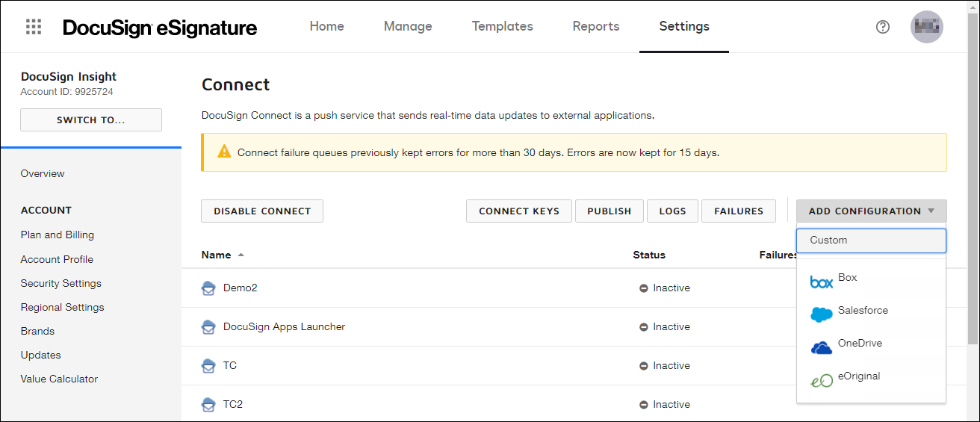The image size is (980, 422).
Task: Open the user profile avatar
Action: click(x=927, y=27)
